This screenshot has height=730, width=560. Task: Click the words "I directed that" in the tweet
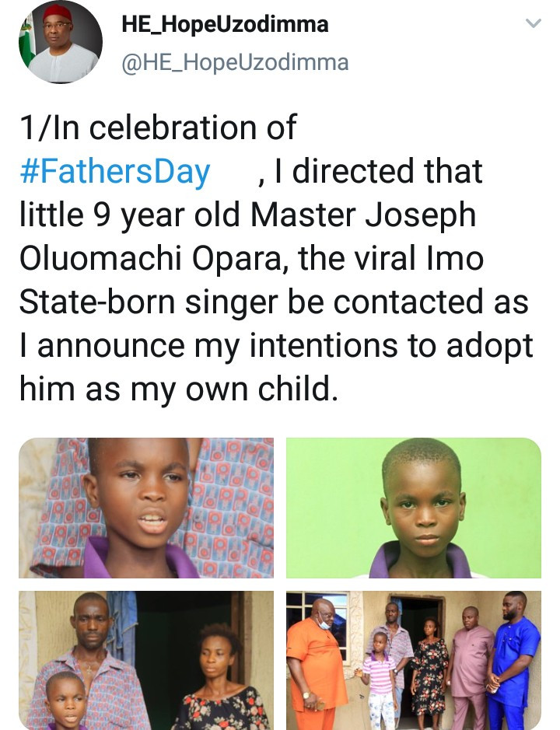(387, 171)
